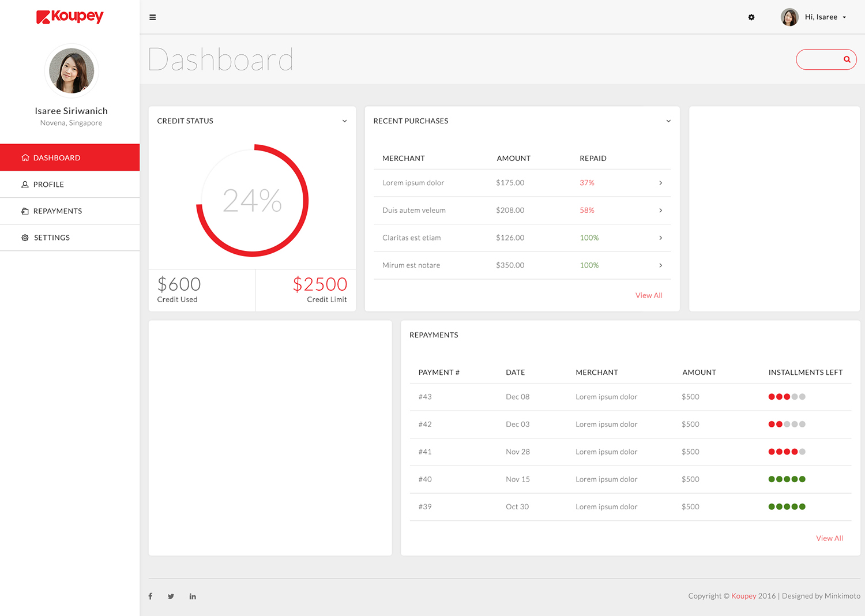The width and height of the screenshot is (865, 616).
Task: Open the LinkedIn footer icon
Action: click(193, 596)
